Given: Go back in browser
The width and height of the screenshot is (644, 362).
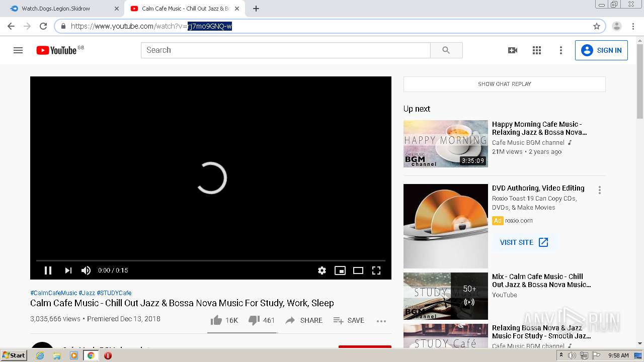Looking at the screenshot, I should pos(11,26).
